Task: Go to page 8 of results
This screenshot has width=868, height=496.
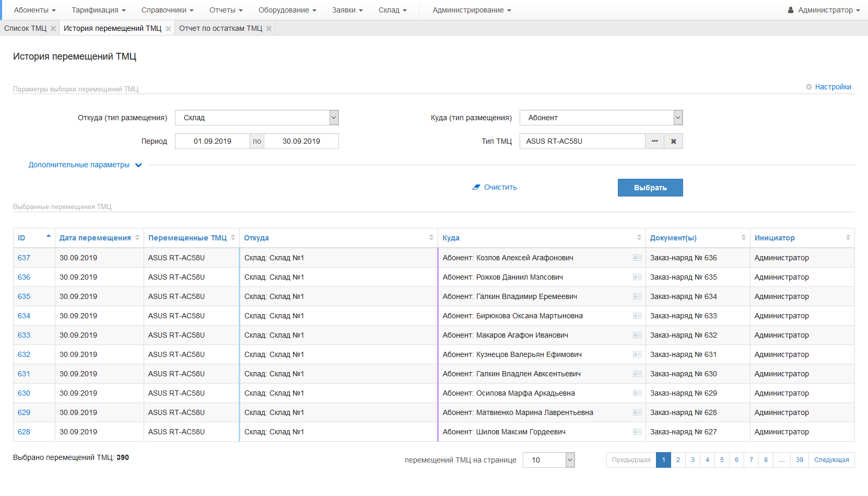Action: 766,460
